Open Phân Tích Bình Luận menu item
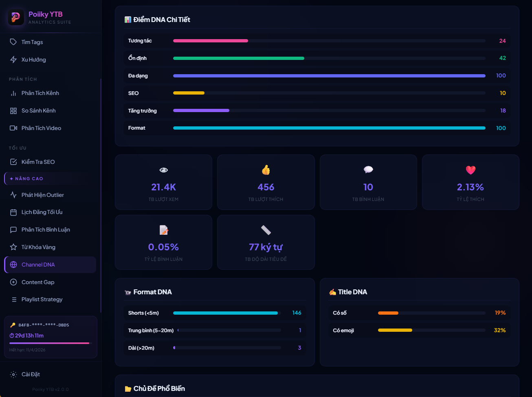Viewport: 532px width, 397px height. pos(45,230)
